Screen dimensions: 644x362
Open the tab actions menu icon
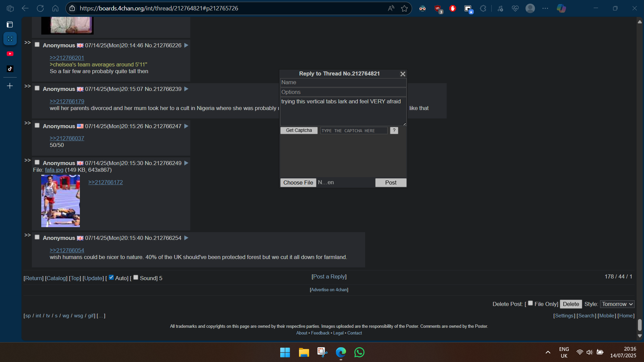click(10, 8)
